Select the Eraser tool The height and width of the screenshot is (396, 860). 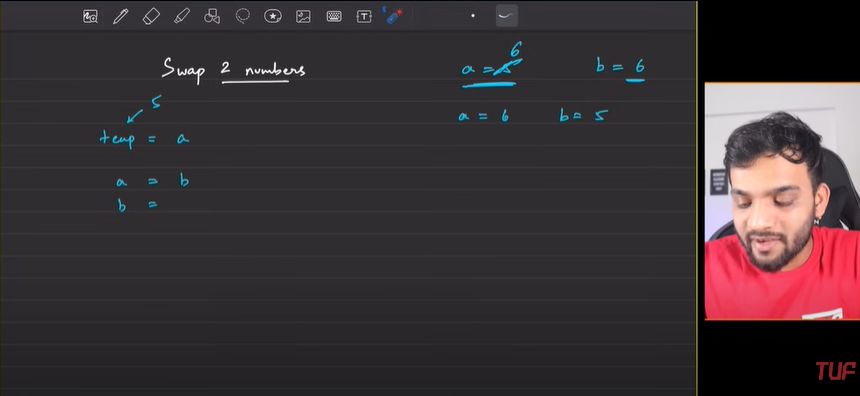pos(150,16)
